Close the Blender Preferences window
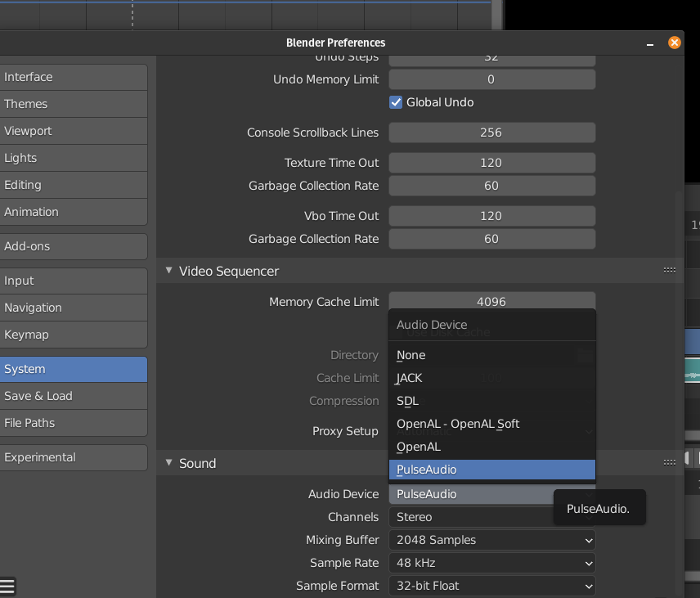The width and height of the screenshot is (700, 598). (x=674, y=43)
